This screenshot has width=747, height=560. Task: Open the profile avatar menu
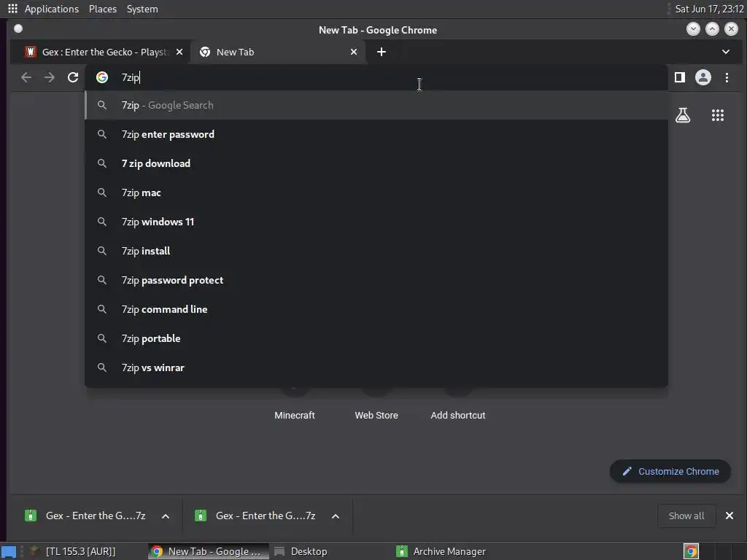[x=703, y=77]
